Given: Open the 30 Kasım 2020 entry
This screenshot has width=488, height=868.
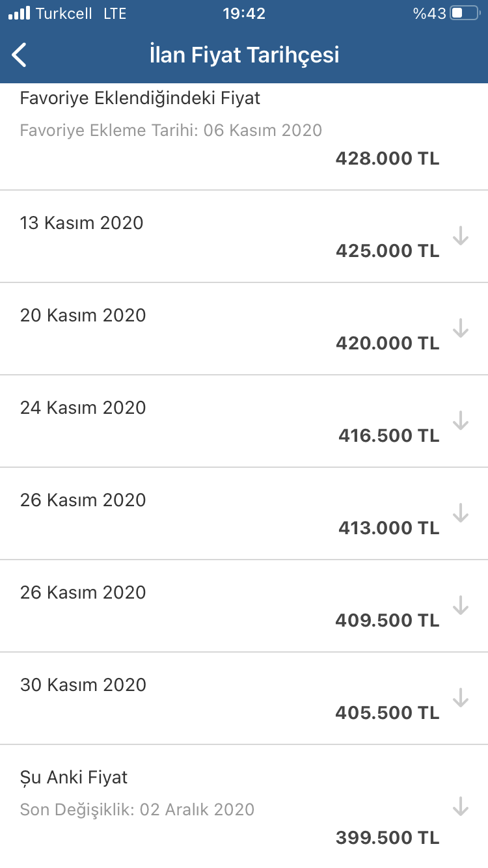Looking at the screenshot, I should pyautogui.click(x=83, y=685).
